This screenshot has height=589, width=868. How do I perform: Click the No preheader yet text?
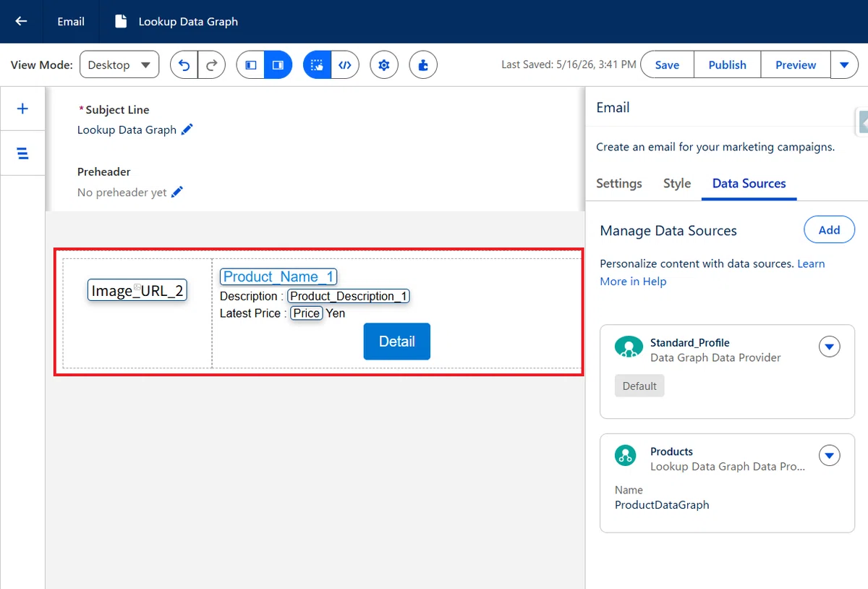(x=122, y=192)
